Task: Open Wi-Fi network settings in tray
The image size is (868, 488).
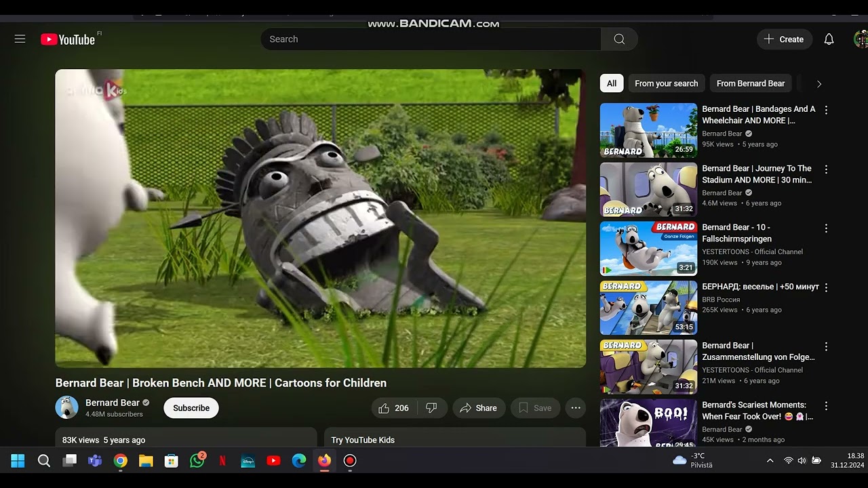Action: pos(788,461)
